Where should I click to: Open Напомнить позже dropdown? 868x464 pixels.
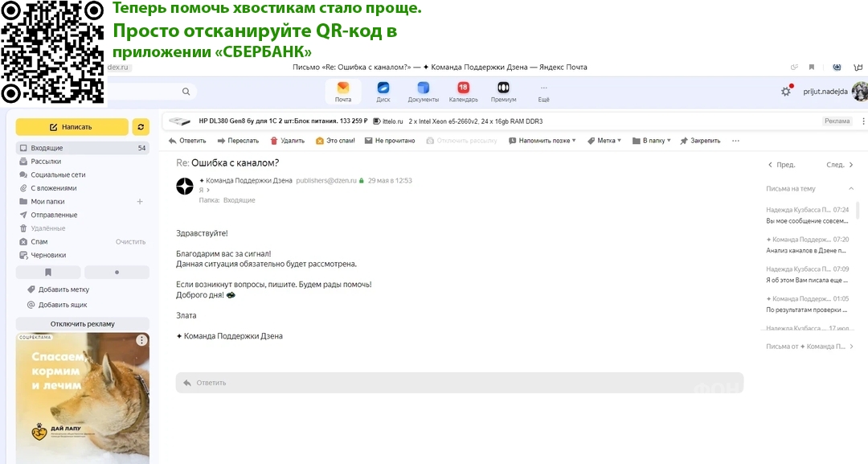(x=542, y=141)
